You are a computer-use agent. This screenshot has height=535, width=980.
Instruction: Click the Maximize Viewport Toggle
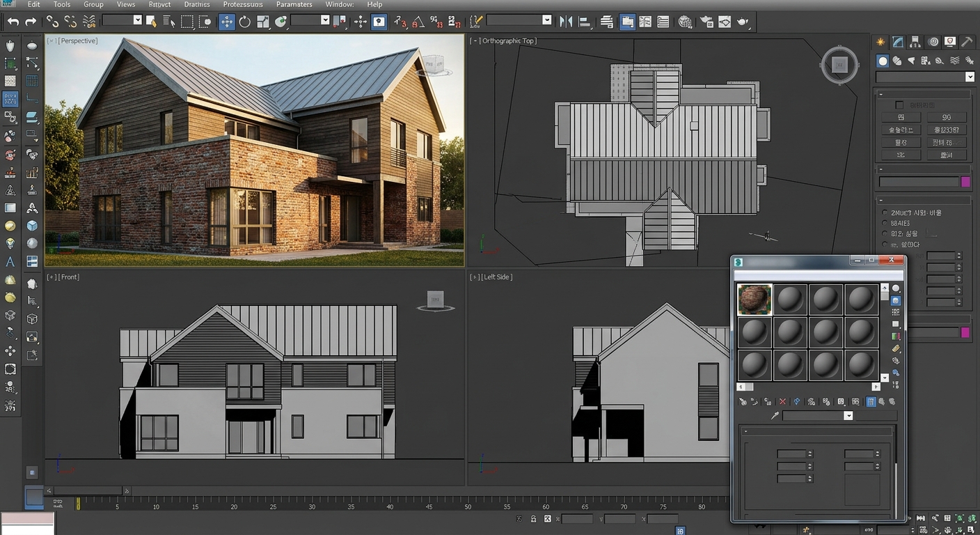point(972,530)
